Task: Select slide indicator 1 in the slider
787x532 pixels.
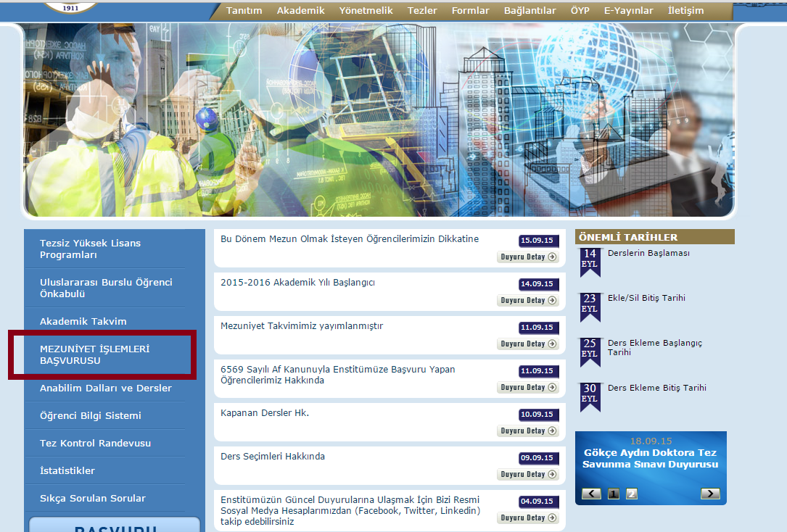Action: pos(613,494)
